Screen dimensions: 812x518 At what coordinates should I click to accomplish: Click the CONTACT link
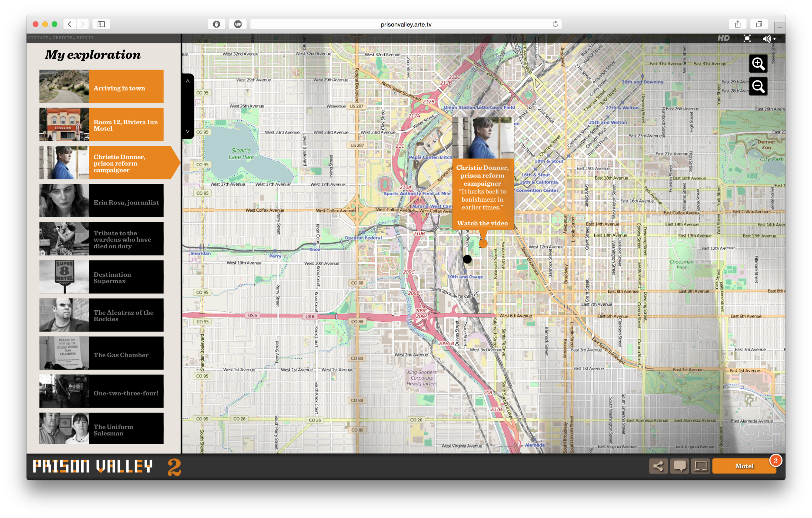(38, 38)
